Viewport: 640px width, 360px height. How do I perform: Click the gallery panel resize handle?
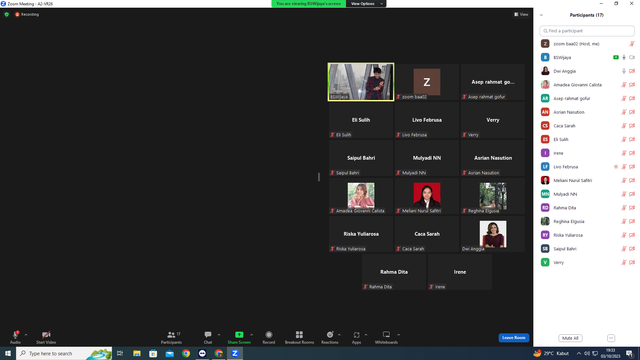[319, 177]
